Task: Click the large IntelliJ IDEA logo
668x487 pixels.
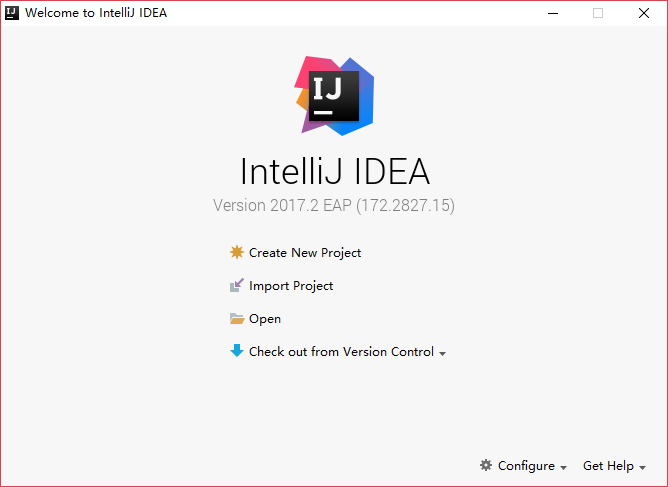Action: click(334, 95)
